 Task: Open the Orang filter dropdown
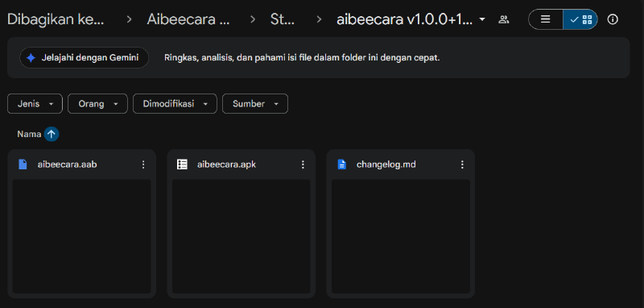(x=97, y=104)
